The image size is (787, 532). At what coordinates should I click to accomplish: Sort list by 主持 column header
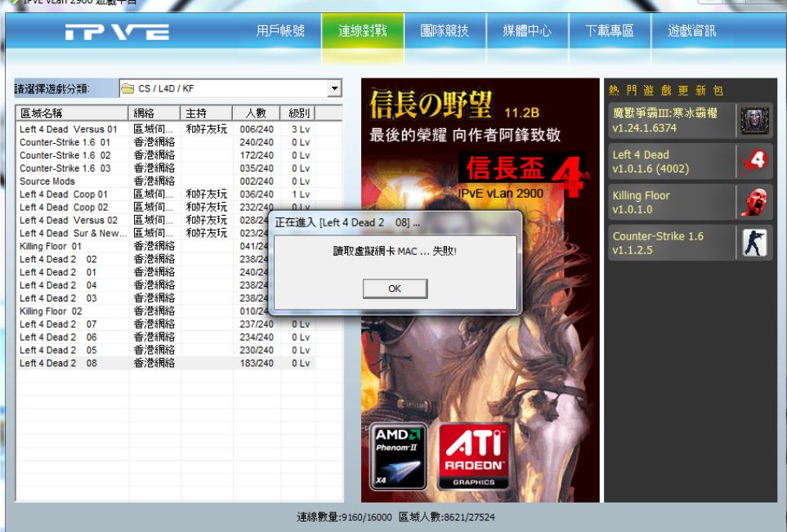[x=206, y=113]
